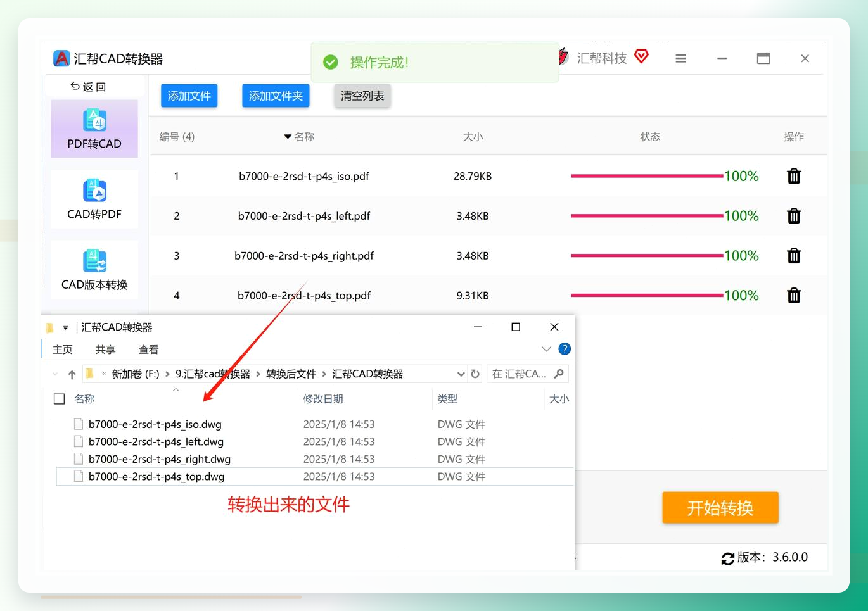Click the 汇帮科技 link in the title bar
868x611 pixels.
pos(601,58)
